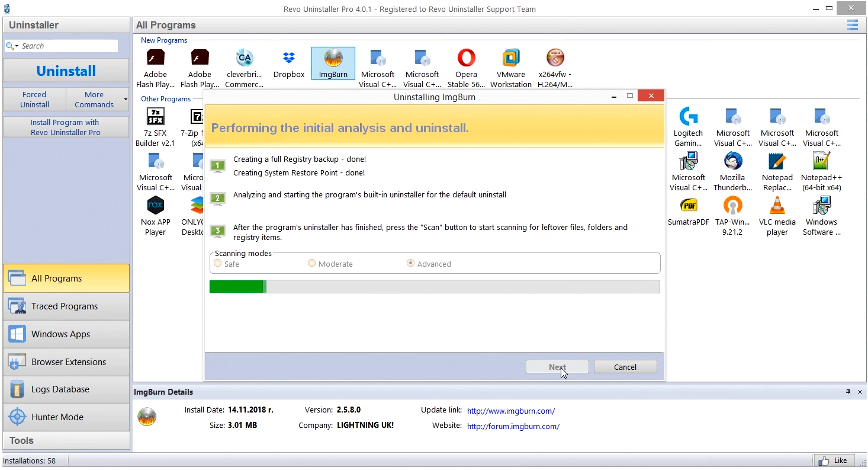Click the Revo Uninstaller title bar app icon
This screenshot has width=868, height=470.
7,9
